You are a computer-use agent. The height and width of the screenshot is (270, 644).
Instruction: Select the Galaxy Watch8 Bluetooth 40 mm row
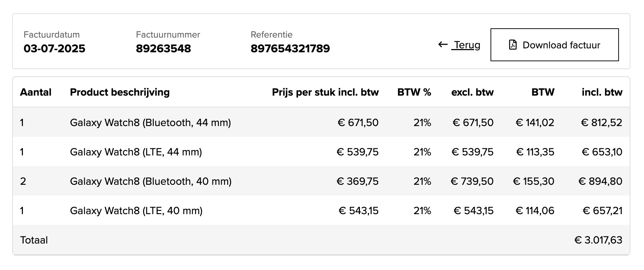151,182
